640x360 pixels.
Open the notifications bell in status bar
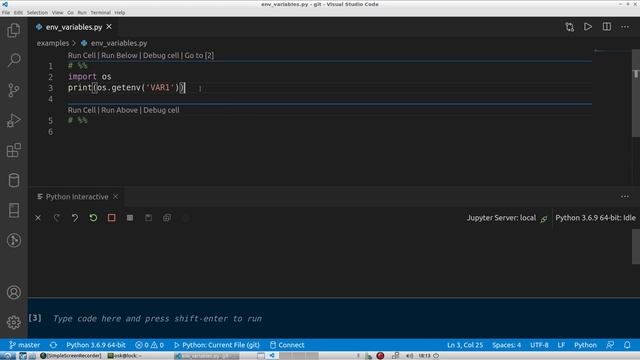[627, 345]
